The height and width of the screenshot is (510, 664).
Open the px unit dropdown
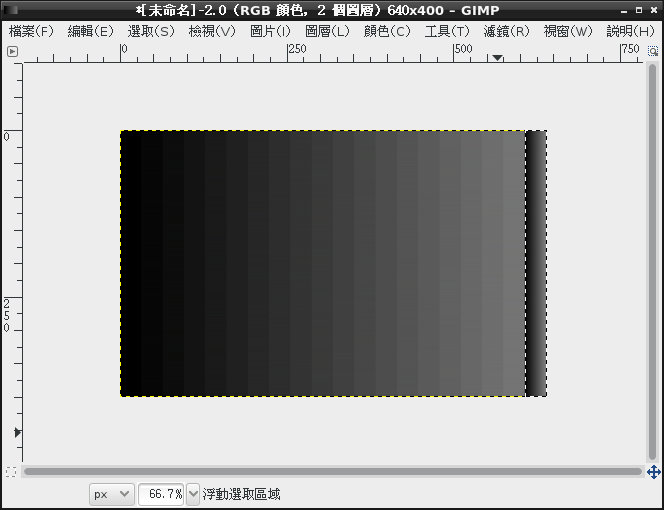tap(111, 494)
